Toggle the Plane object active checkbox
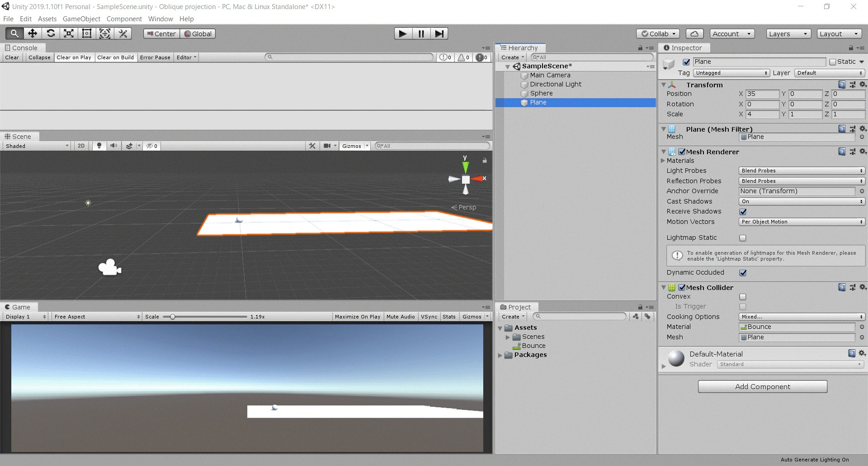The image size is (868, 466). click(x=686, y=62)
